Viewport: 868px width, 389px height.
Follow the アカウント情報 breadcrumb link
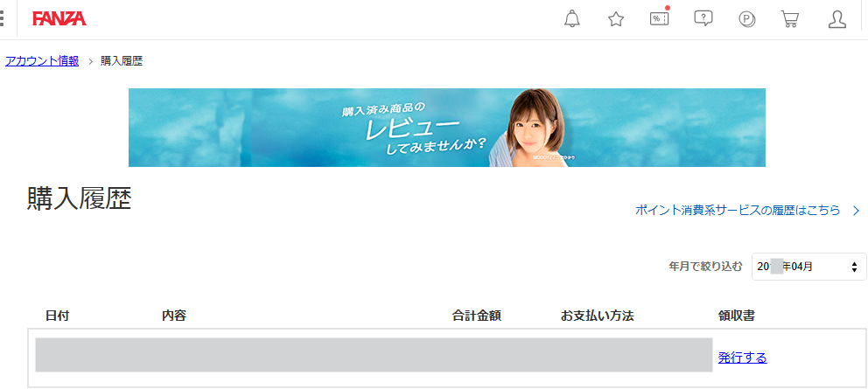click(42, 61)
